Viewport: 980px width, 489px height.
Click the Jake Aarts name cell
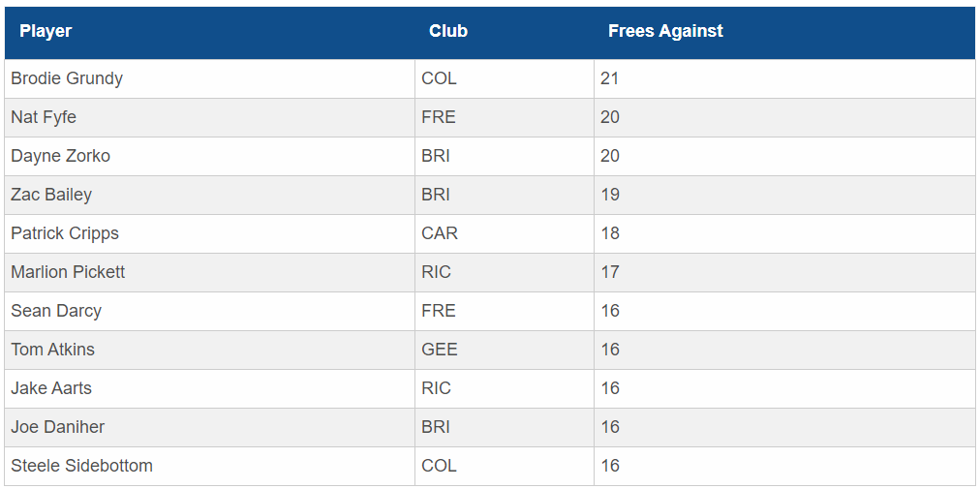click(x=209, y=389)
